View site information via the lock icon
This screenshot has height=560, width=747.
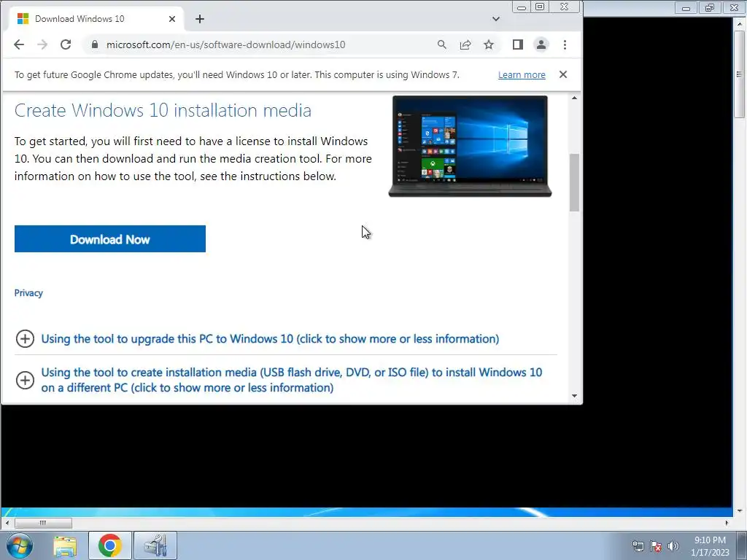pyautogui.click(x=95, y=44)
